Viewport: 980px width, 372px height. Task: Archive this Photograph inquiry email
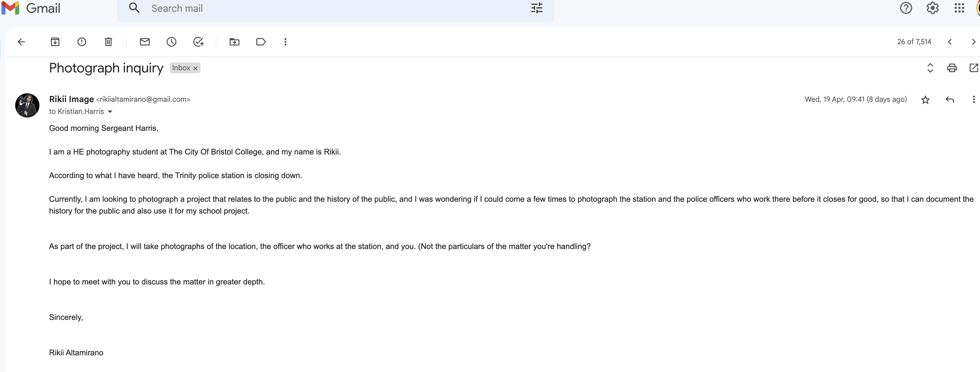pos(55,42)
